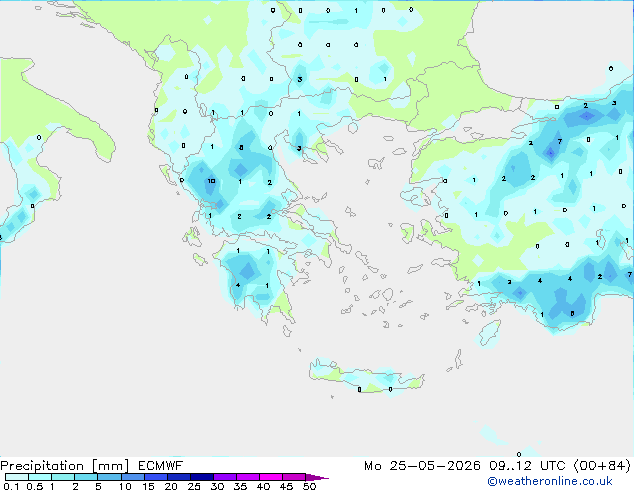Choose the 25–30 mm dark navy swatch
Viewport: 634px width, 490px height.
[x=202, y=477]
